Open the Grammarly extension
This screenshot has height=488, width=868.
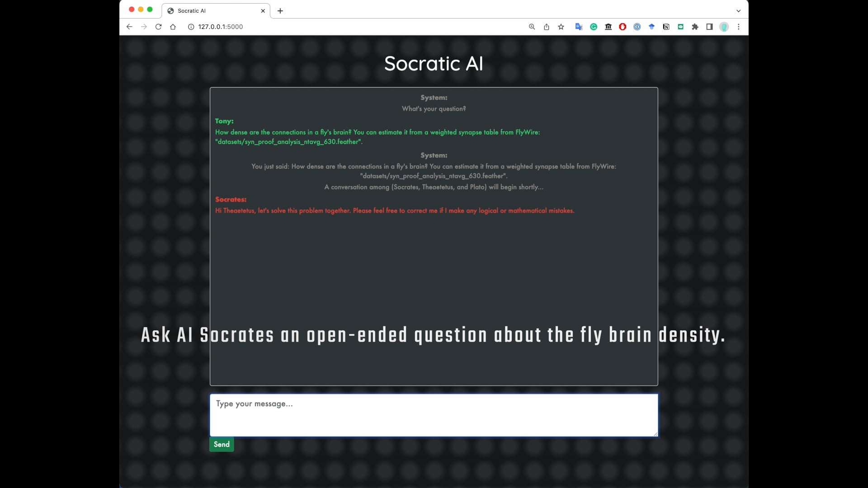(593, 27)
